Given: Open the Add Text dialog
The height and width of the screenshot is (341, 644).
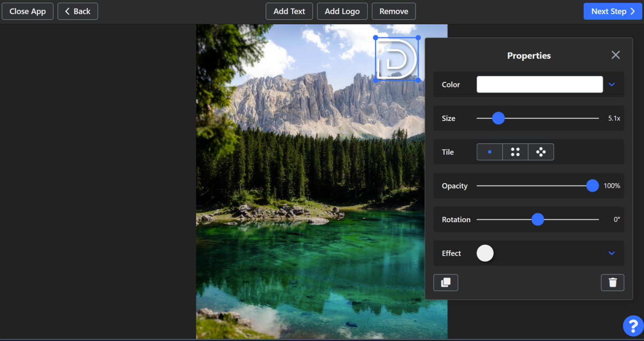Looking at the screenshot, I should pyautogui.click(x=289, y=11).
